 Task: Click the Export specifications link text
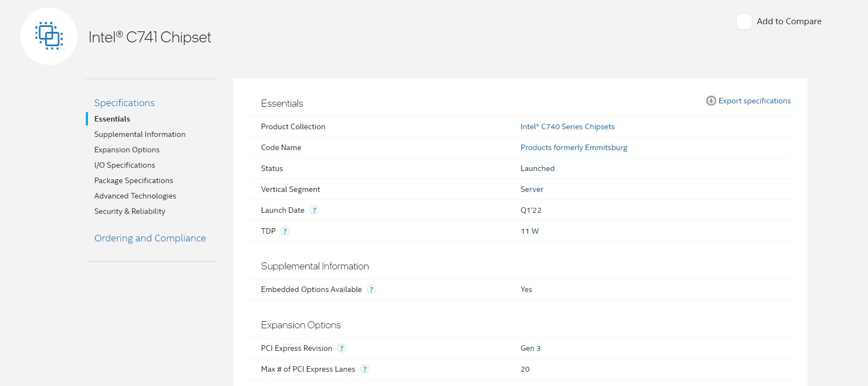754,101
